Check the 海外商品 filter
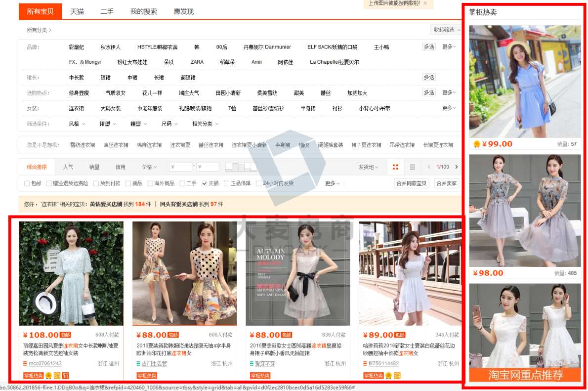The width and height of the screenshot is (588, 391). pyautogui.click(x=150, y=183)
